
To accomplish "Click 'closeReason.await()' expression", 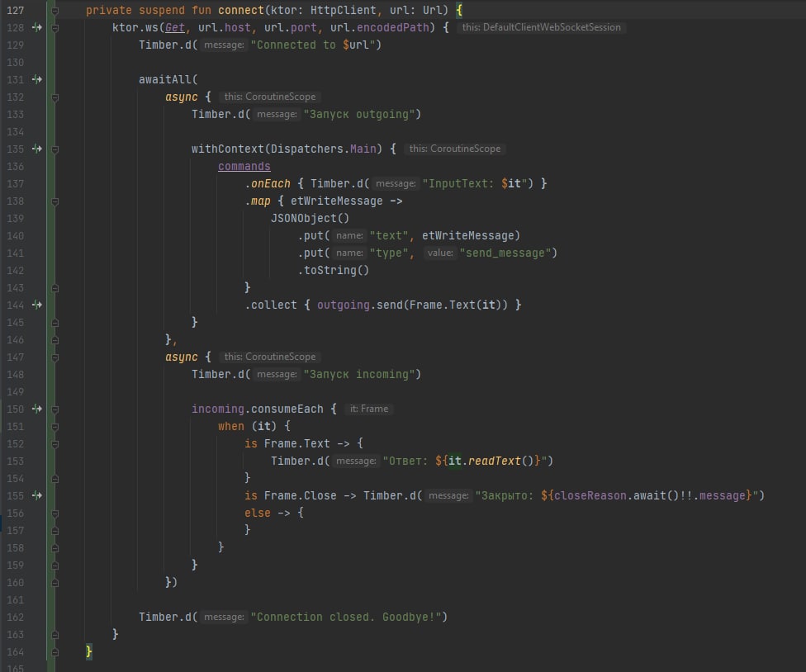I will (x=617, y=495).
